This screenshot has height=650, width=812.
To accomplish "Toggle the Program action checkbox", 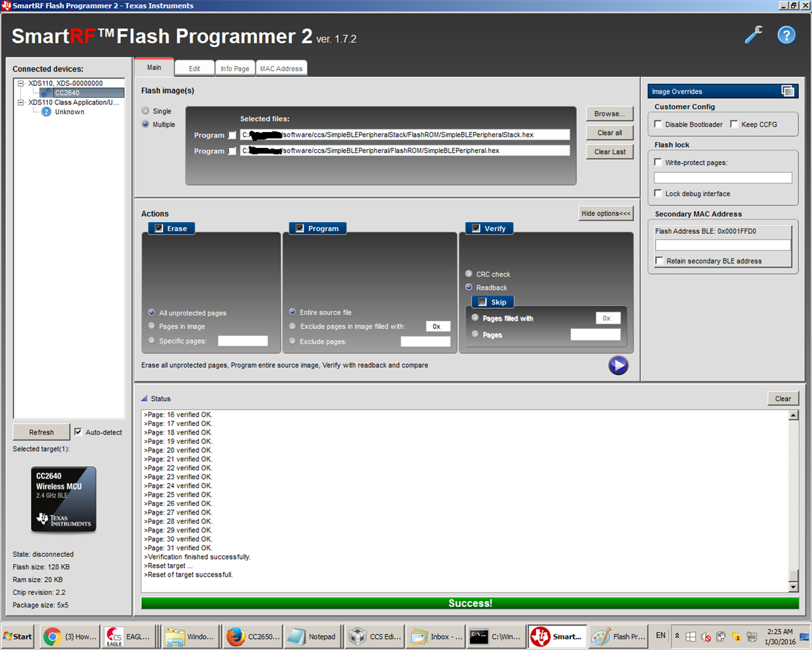I will click(300, 228).
